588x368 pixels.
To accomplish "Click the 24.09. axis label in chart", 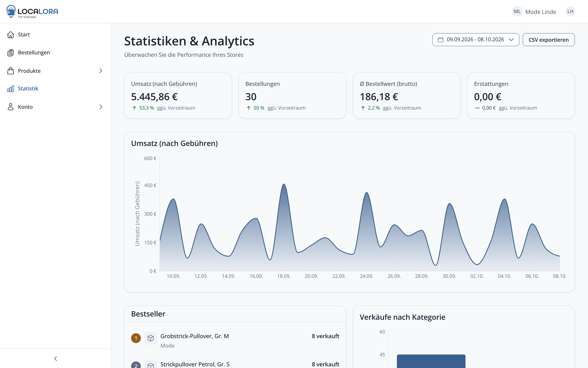I will (x=366, y=276).
